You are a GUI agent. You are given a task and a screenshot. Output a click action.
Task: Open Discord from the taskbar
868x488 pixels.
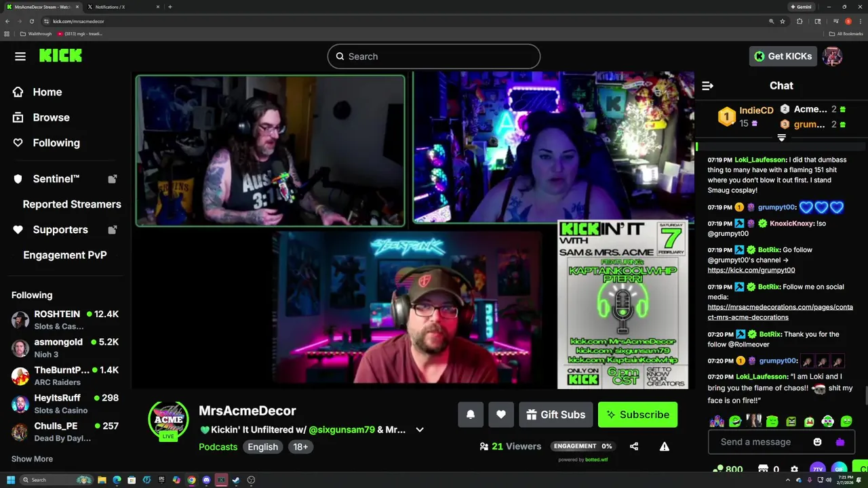(x=206, y=480)
